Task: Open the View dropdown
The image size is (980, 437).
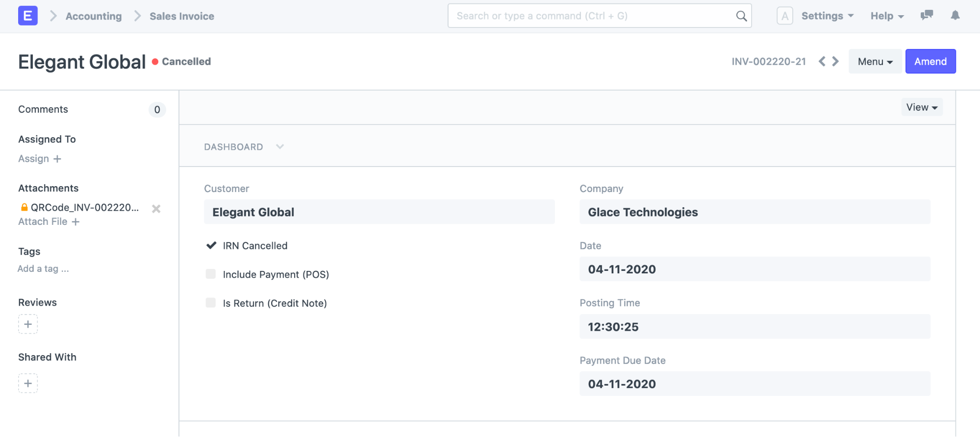Action: pos(922,107)
